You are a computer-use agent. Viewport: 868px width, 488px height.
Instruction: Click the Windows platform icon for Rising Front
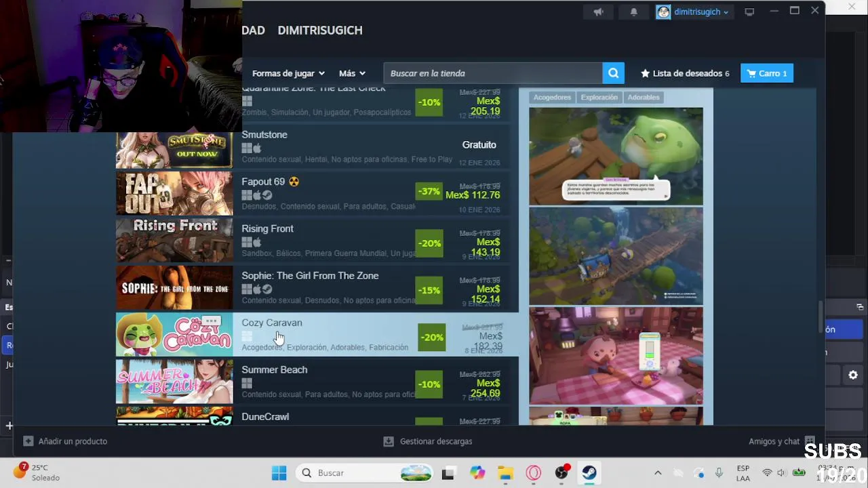(247, 243)
